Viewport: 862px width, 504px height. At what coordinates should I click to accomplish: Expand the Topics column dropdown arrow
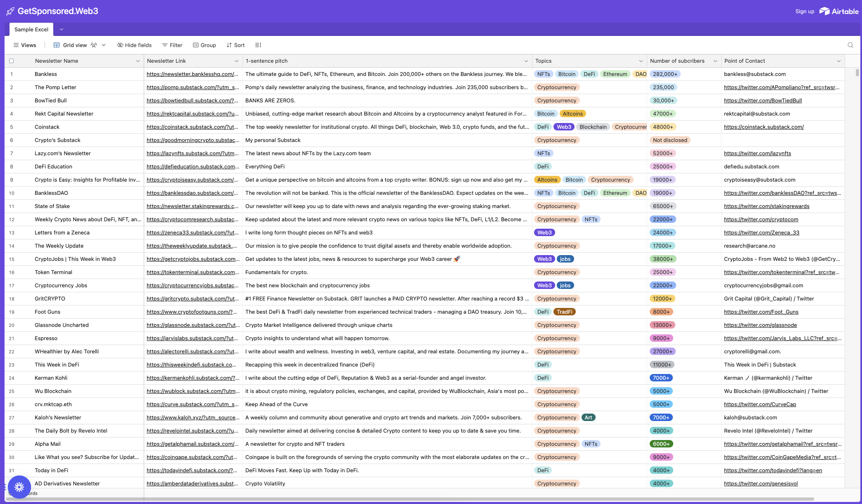(641, 61)
